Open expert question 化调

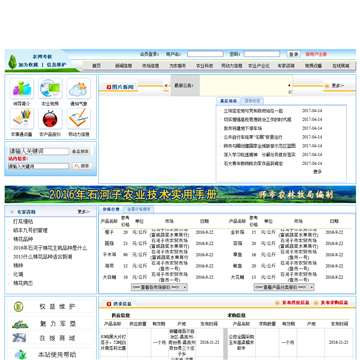tap(18, 274)
